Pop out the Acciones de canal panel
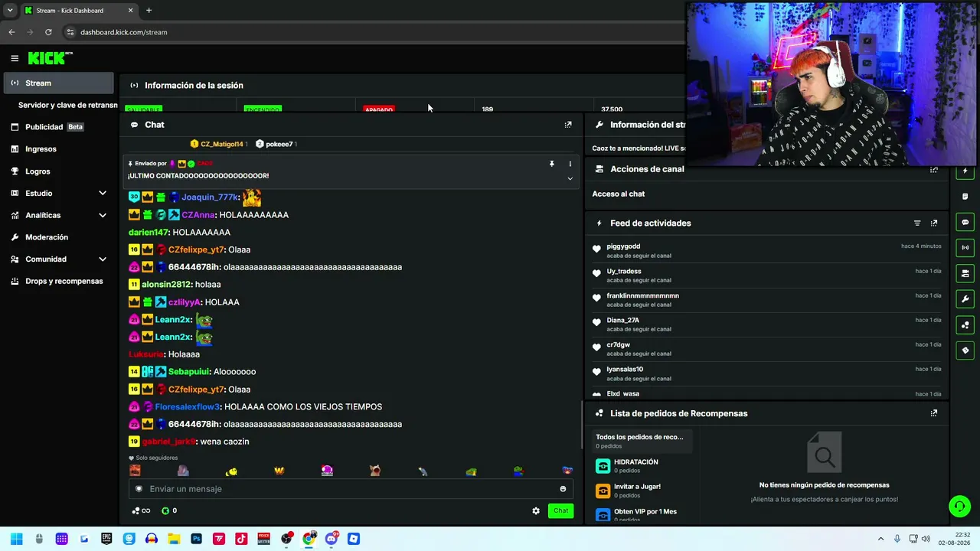Image resolution: width=980 pixels, height=551 pixels. point(934,169)
